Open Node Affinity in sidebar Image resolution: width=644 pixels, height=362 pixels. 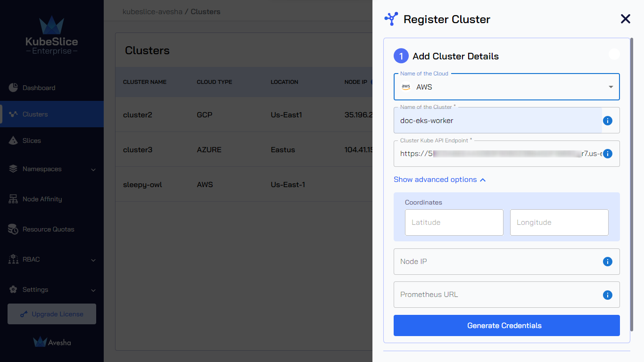point(52,199)
